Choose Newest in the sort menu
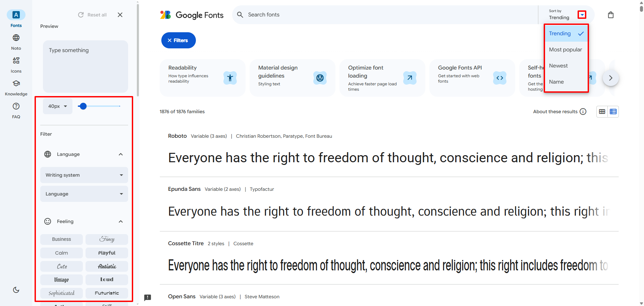This screenshot has width=644, height=306. tap(558, 65)
